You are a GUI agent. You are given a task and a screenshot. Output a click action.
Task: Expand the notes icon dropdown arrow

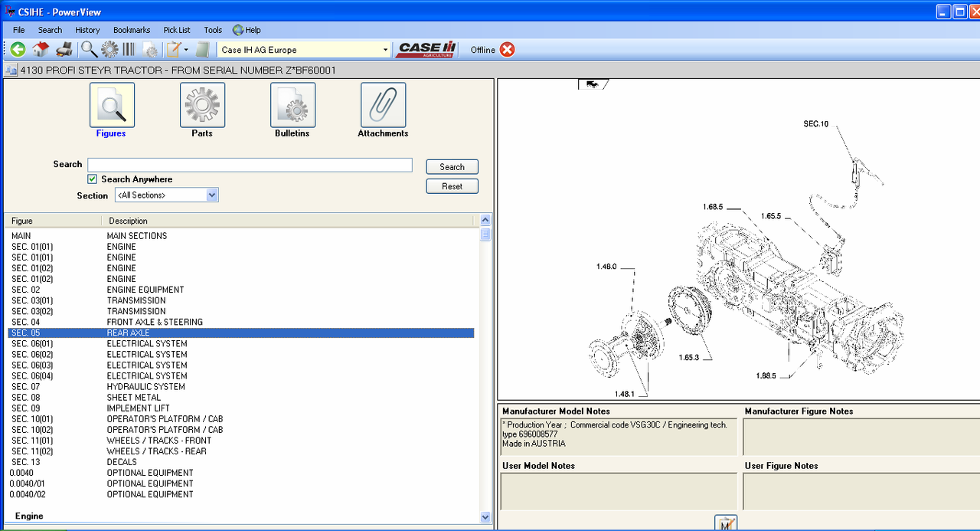[x=186, y=50]
